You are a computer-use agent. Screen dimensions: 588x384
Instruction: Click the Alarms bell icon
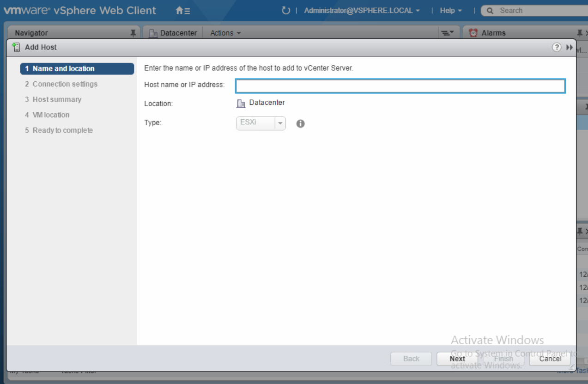[x=473, y=33]
